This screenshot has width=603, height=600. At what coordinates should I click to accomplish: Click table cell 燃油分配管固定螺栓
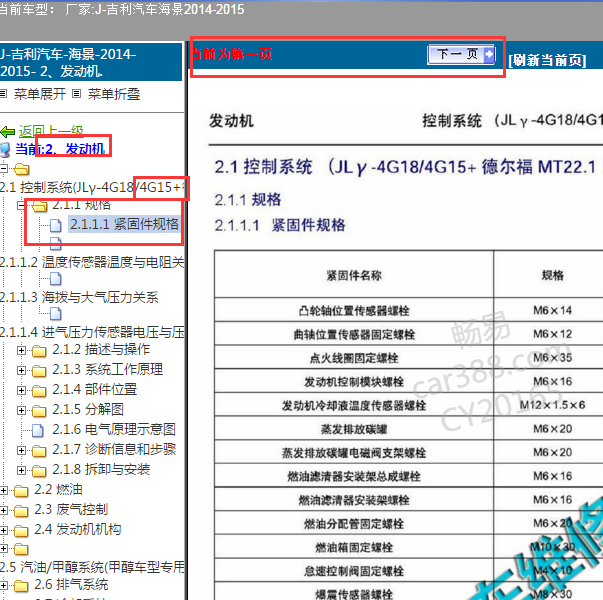(354, 523)
